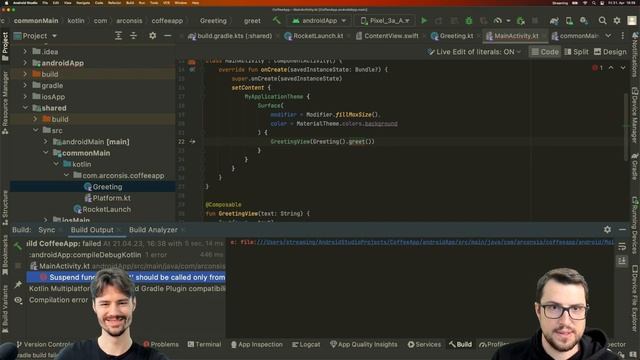This screenshot has width=640, height=360.
Task: Open App Quality Insights tool window
Action: click(363, 344)
